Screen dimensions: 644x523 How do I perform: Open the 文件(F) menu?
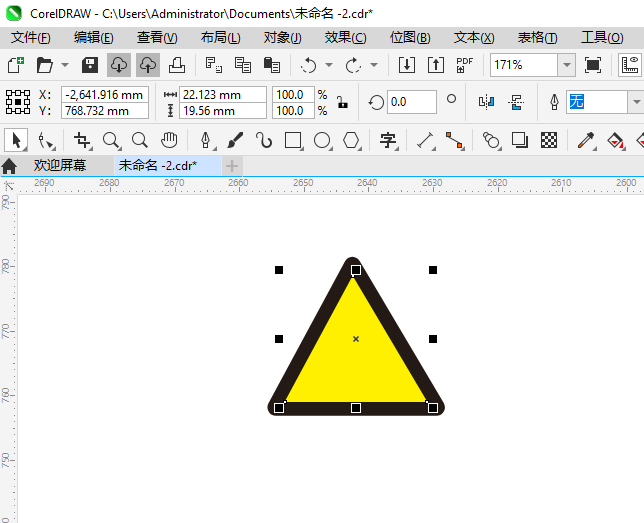click(x=31, y=38)
